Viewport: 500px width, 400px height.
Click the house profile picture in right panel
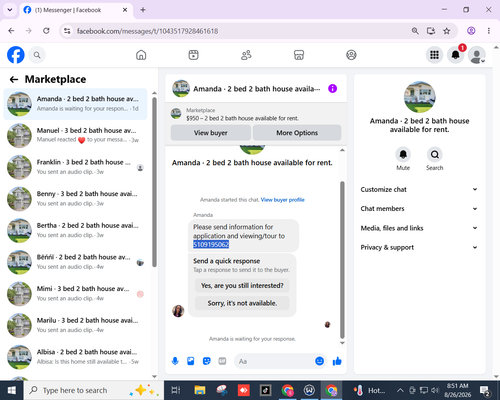click(x=420, y=97)
